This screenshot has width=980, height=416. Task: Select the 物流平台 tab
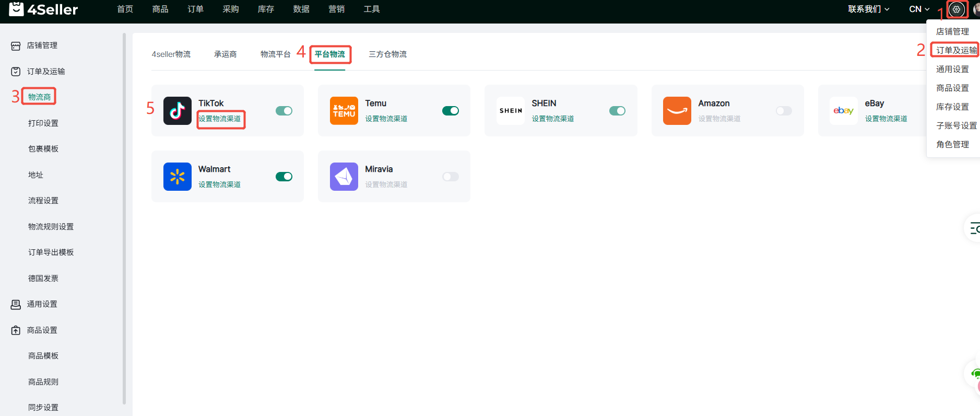point(276,54)
